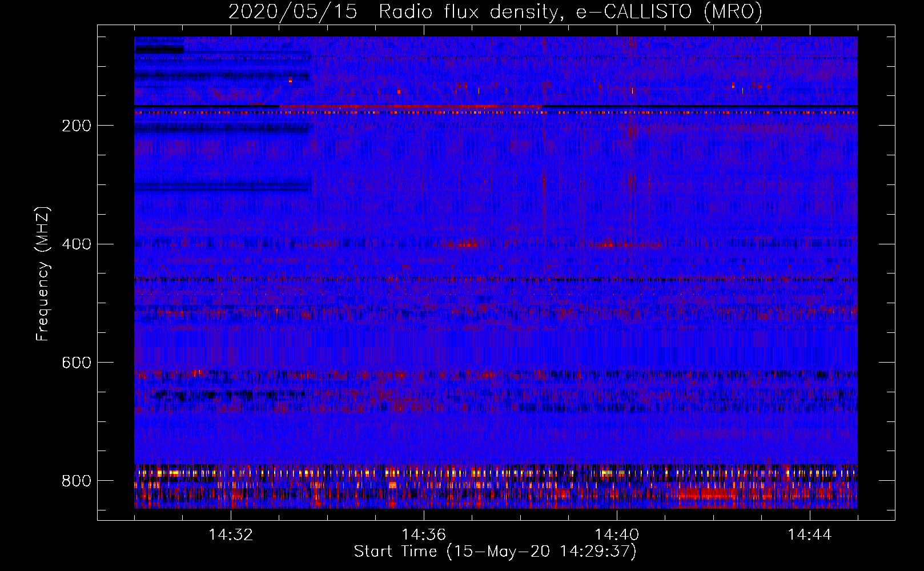Viewport: 924px width, 571px height.
Task: Click the 14:32 time tick label
Action: [231, 535]
